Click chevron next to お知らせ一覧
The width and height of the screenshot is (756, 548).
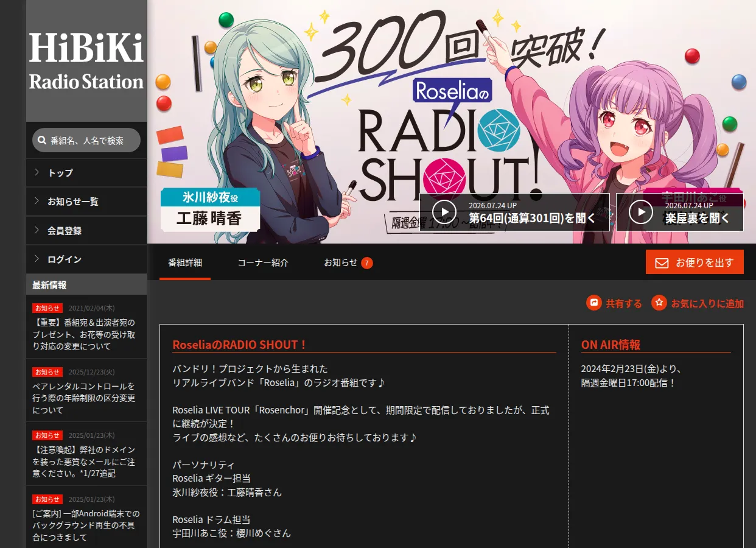tap(37, 201)
